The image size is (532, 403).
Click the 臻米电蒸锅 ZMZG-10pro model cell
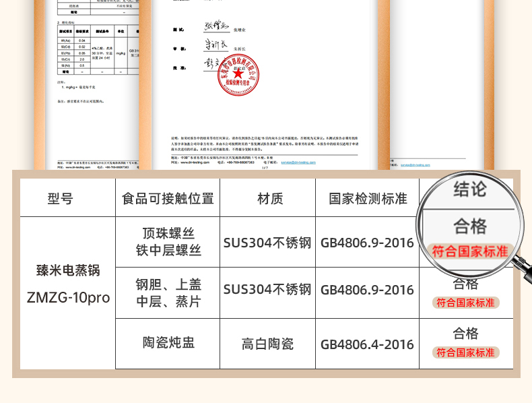click(x=68, y=284)
